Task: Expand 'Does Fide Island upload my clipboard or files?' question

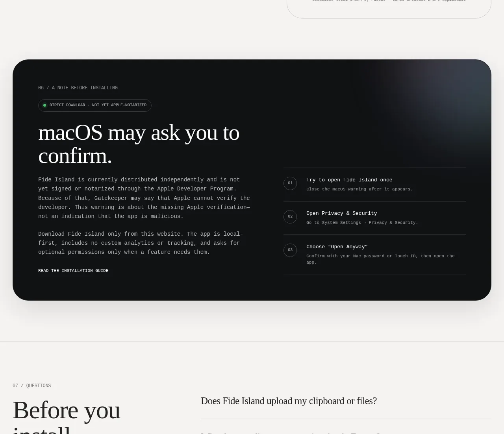Action: click(346, 401)
